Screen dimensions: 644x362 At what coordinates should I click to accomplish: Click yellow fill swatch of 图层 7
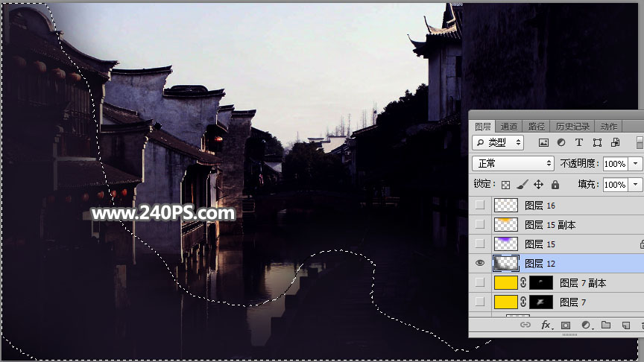click(505, 302)
